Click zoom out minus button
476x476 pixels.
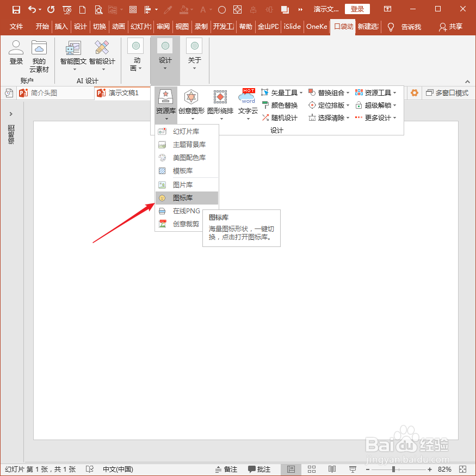pyautogui.click(x=368, y=469)
